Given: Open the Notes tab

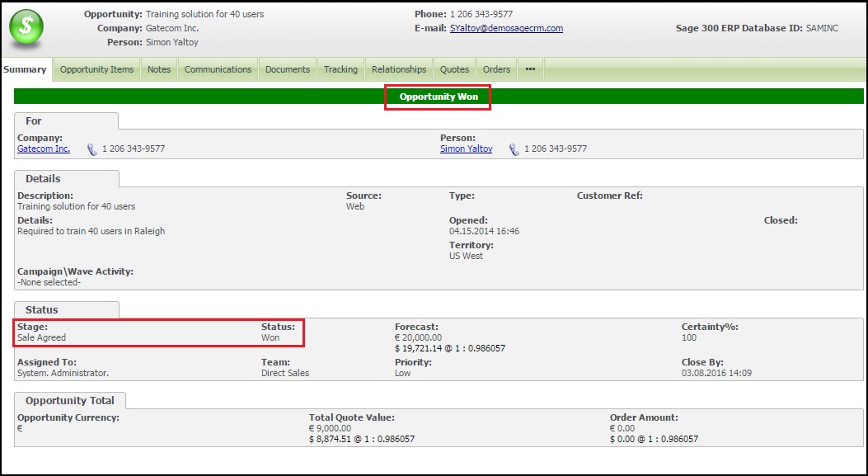Looking at the screenshot, I should pos(159,69).
